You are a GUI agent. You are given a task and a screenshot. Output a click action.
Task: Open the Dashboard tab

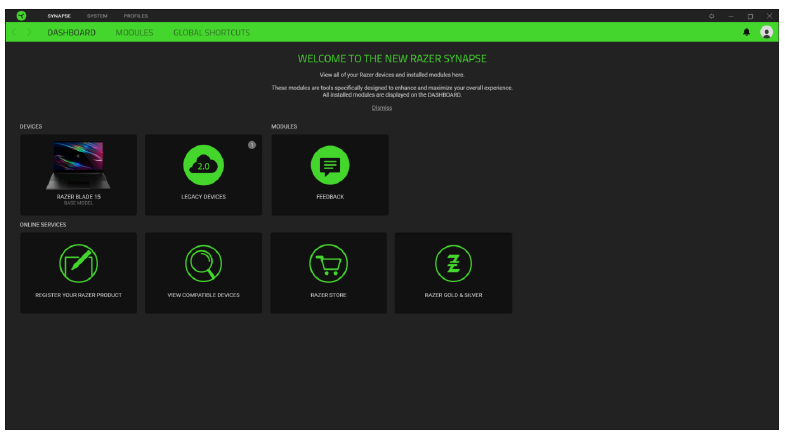(72, 33)
